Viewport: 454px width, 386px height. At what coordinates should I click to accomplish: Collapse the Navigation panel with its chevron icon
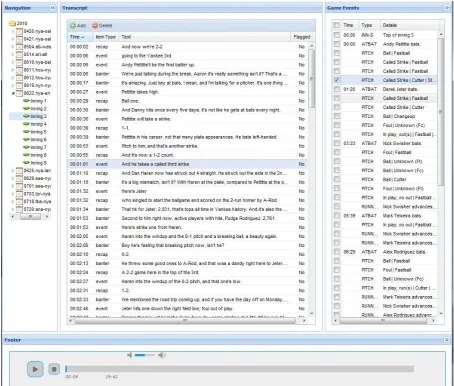(52, 8)
